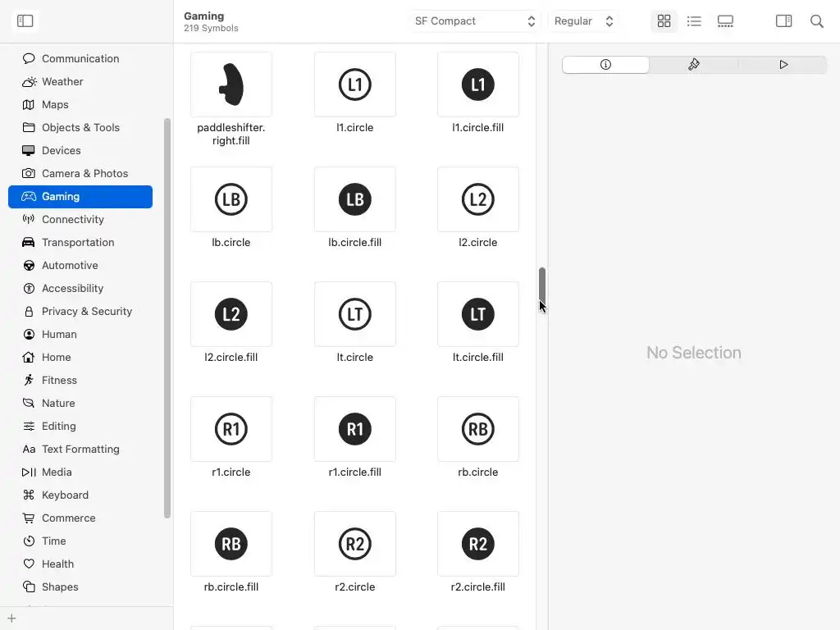The width and height of the screenshot is (840, 630).
Task: Select the r2.circle.fill symbol
Action: (x=478, y=544)
